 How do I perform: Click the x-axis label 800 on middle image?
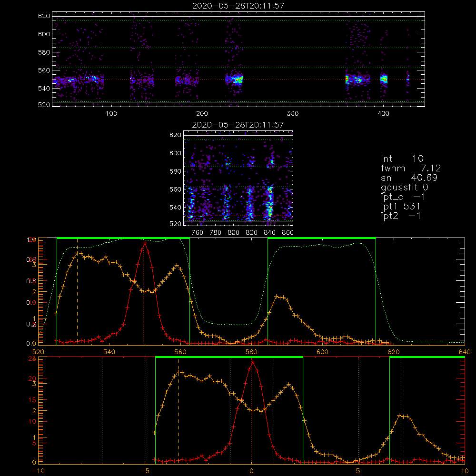[x=233, y=233]
